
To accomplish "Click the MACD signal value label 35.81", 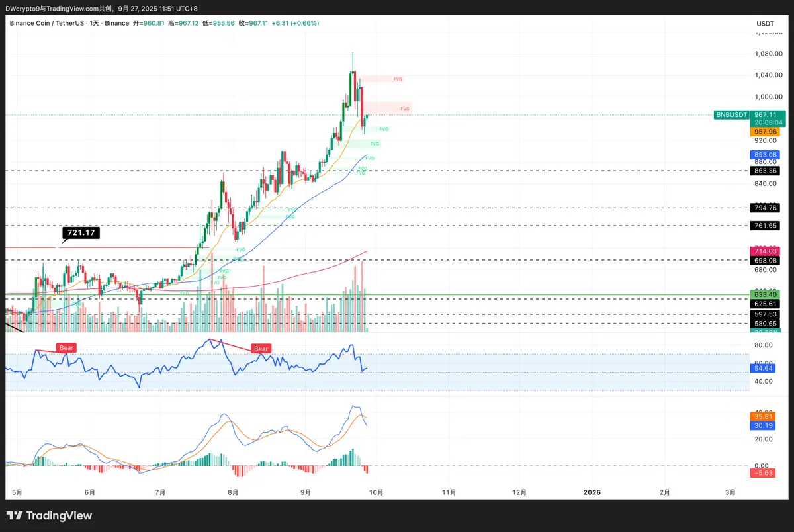I will tap(763, 416).
